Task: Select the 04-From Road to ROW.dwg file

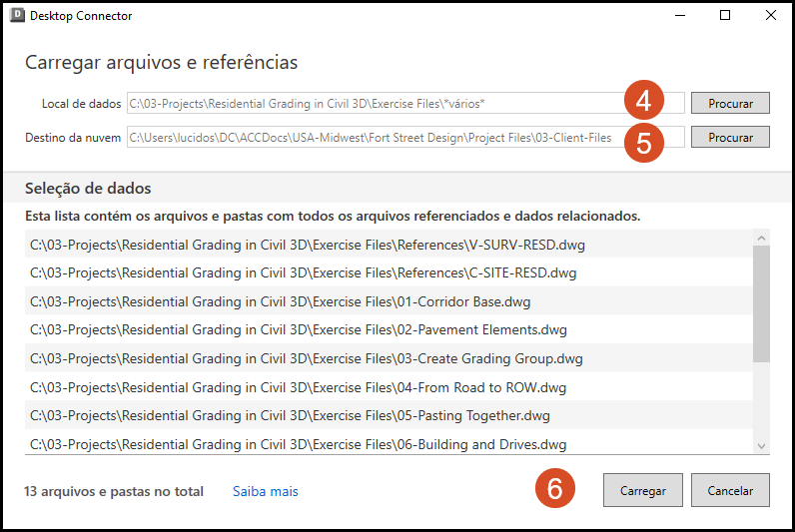Action: tap(299, 387)
